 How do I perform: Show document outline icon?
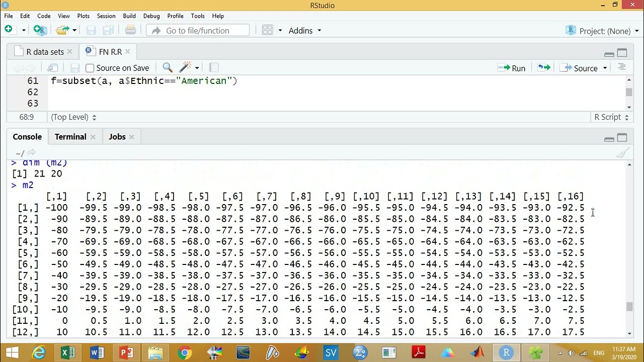coord(622,67)
